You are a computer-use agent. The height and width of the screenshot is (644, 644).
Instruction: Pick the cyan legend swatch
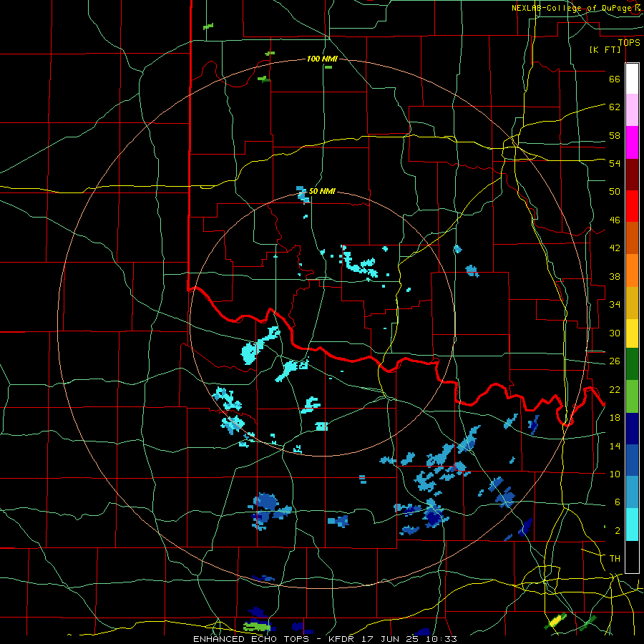(632, 525)
